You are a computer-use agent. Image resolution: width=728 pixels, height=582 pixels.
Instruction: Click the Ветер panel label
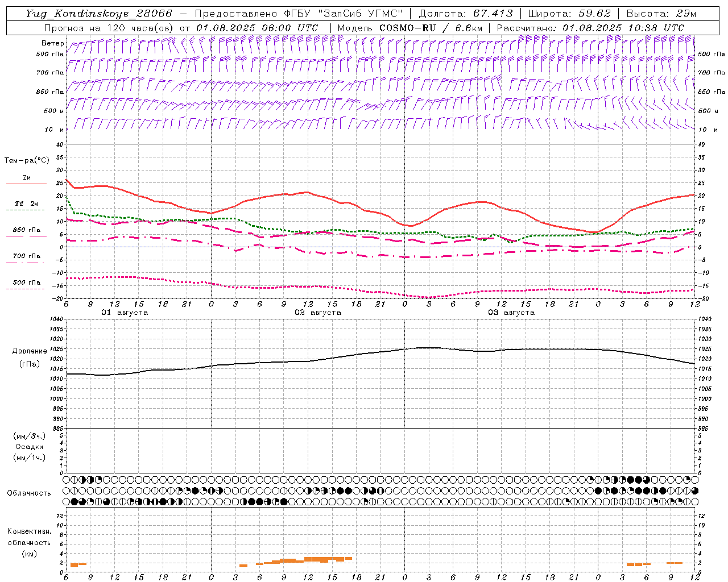[x=52, y=43]
